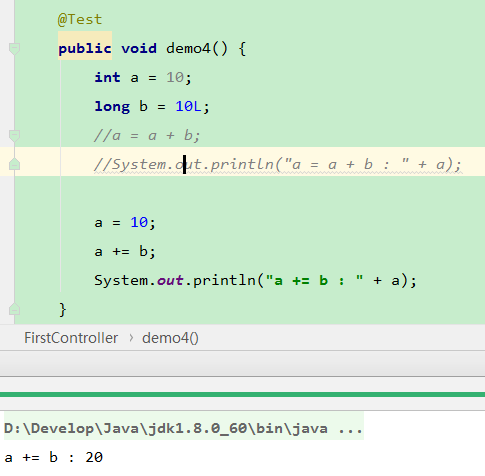
Task: Click the green test progress bar
Action: click(x=242, y=394)
